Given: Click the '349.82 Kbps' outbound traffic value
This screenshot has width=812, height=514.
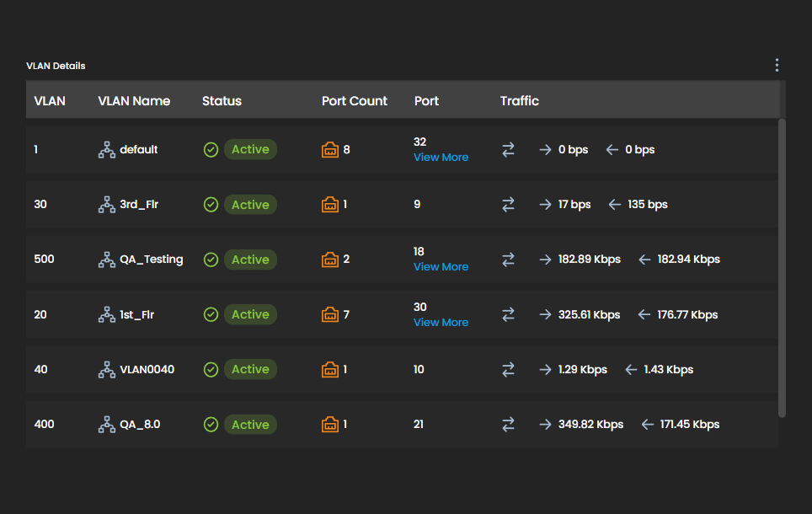Looking at the screenshot, I should point(590,425).
